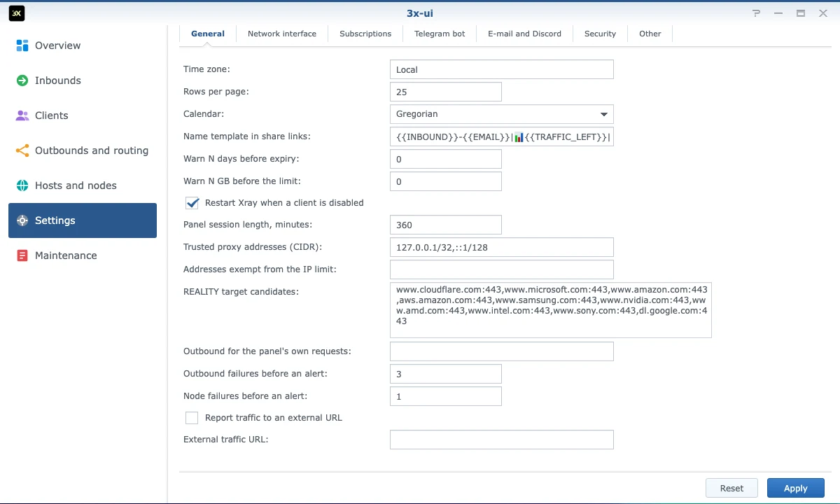The width and height of the screenshot is (840, 504).
Task: Click the Node failures before an alert field
Action: (446, 396)
